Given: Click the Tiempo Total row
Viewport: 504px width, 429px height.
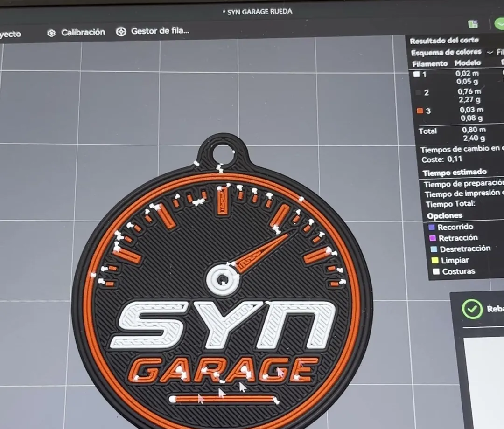Looking at the screenshot, I should (x=450, y=204).
